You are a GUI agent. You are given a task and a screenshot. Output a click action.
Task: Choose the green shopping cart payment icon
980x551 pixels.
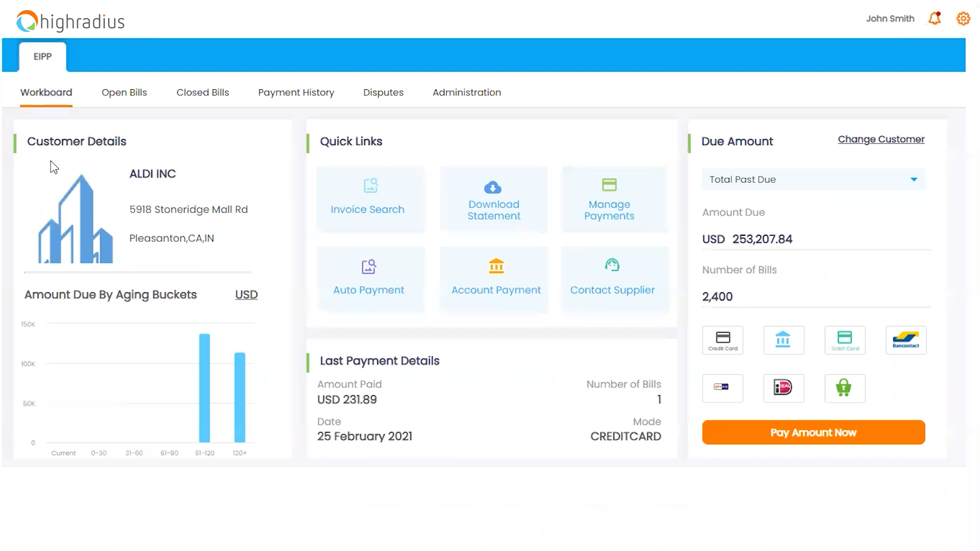pyautogui.click(x=845, y=388)
